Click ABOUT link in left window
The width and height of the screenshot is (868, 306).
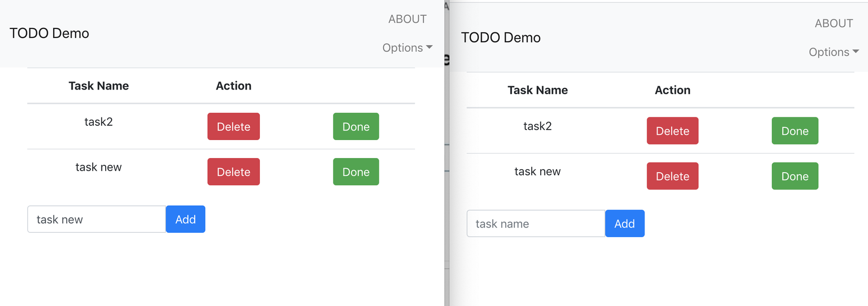(407, 19)
